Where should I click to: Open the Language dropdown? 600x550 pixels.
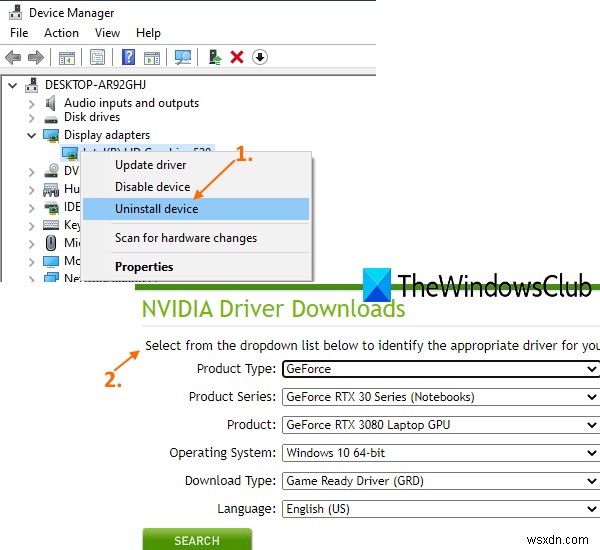[x=440, y=509]
